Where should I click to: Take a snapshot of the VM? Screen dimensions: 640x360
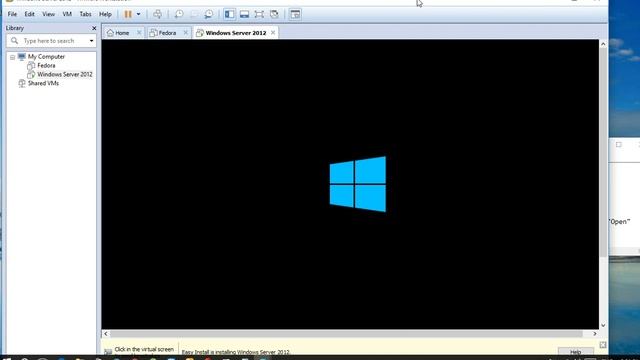pos(179,14)
